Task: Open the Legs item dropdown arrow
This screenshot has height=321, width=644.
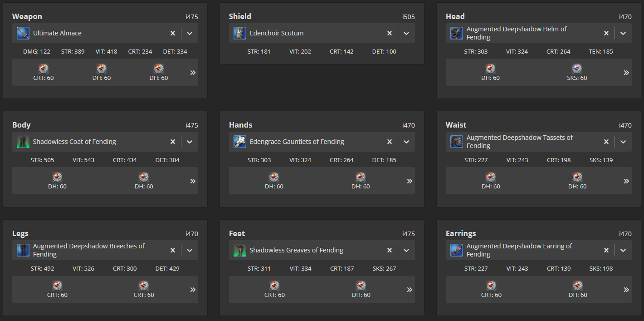Action: tap(190, 250)
